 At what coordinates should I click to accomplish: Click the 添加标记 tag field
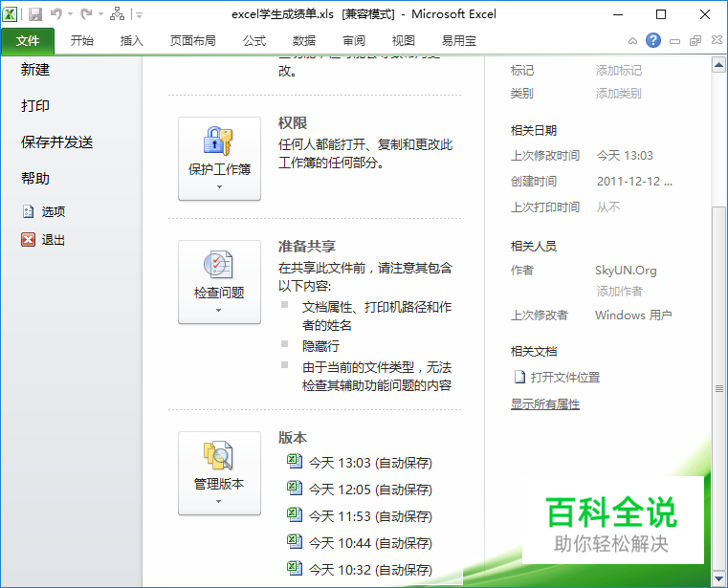(618, 71)
